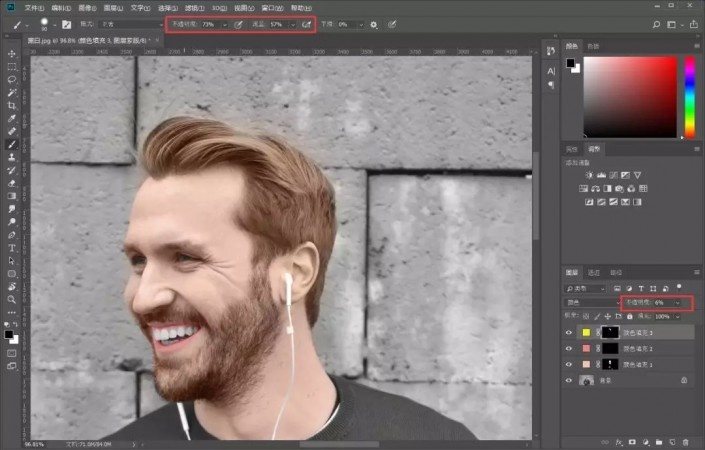
Task: Select the Zoom magnifier tool
Action: point(12,298)
